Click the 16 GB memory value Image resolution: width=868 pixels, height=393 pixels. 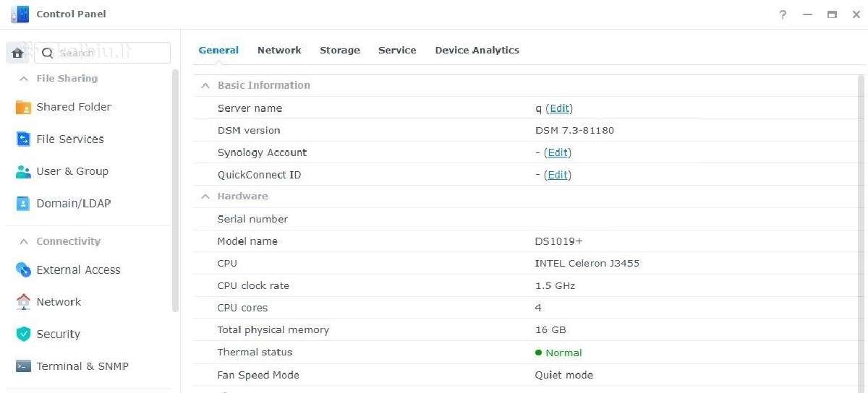pos(550,330)
